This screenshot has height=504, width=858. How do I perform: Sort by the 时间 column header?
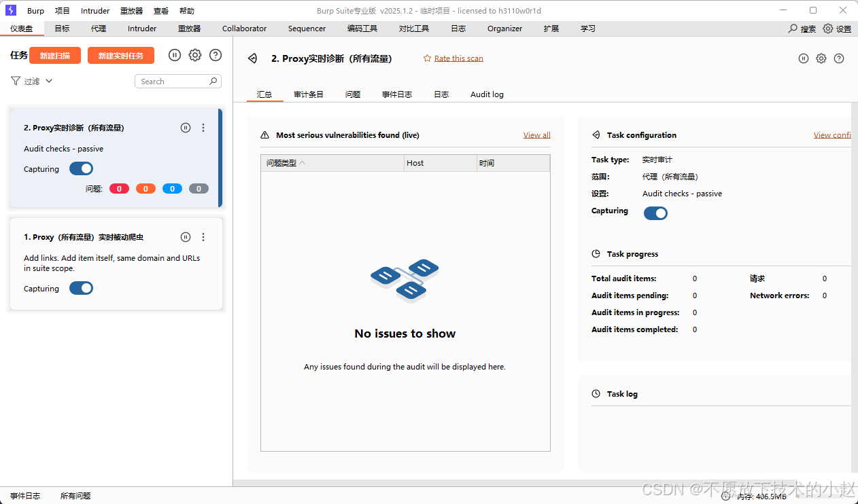pyautogui.click(x=513, y=163)
